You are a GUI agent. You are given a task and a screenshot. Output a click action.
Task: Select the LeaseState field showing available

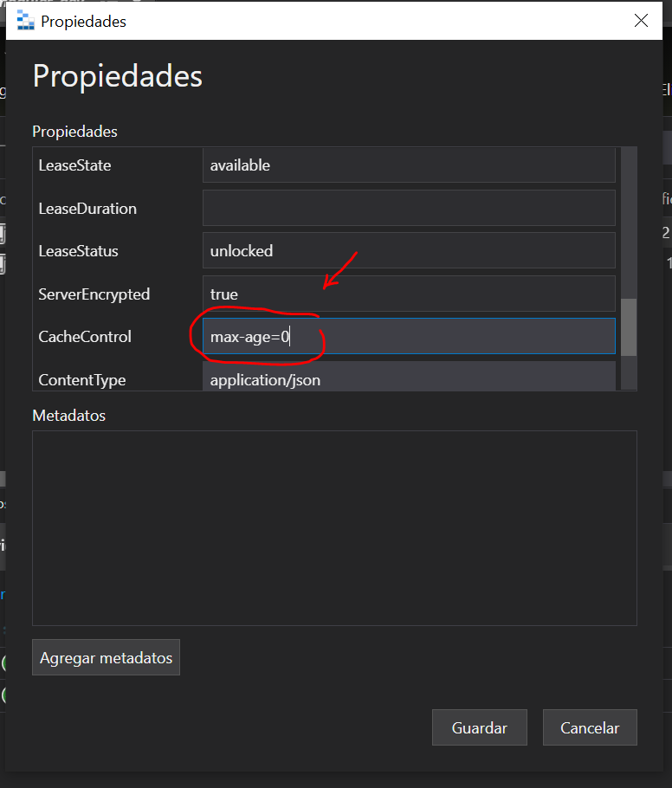point(407,165)
